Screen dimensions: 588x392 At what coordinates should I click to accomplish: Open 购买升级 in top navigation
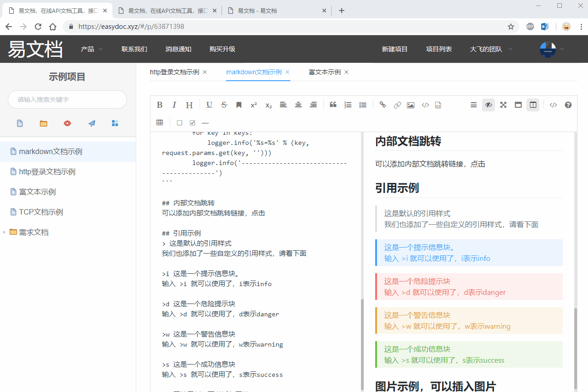[x=222, y=49]
